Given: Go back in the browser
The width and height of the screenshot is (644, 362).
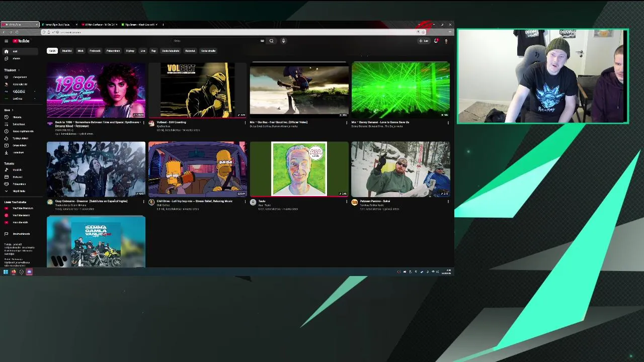Looking at the screenshot, I should coord(4,32).
